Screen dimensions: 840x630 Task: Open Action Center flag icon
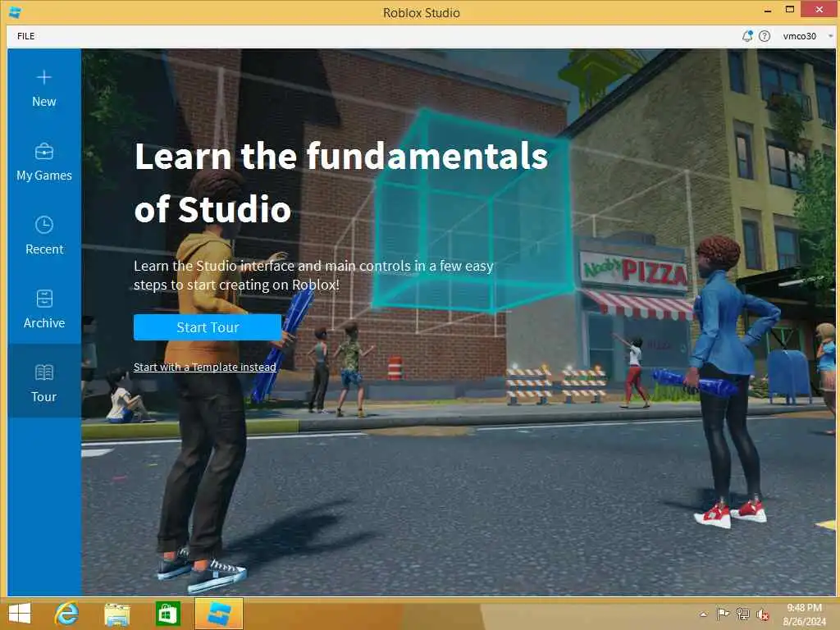click(723, 614)
